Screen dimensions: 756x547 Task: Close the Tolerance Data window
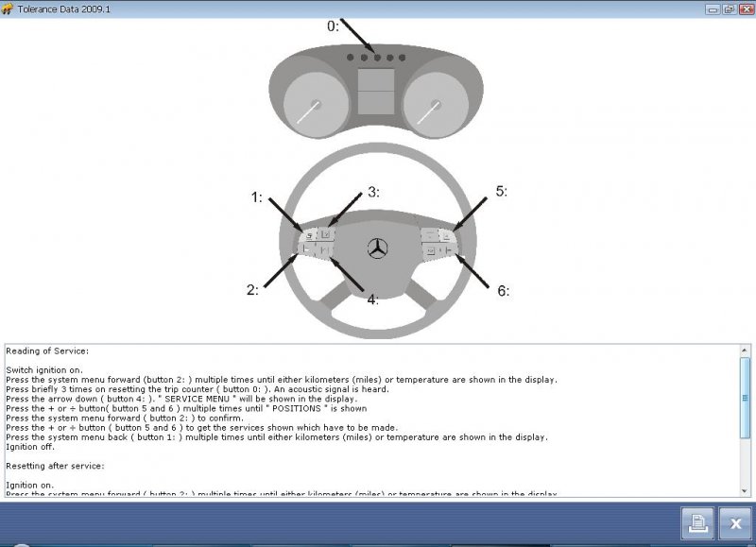coord(746,9)
